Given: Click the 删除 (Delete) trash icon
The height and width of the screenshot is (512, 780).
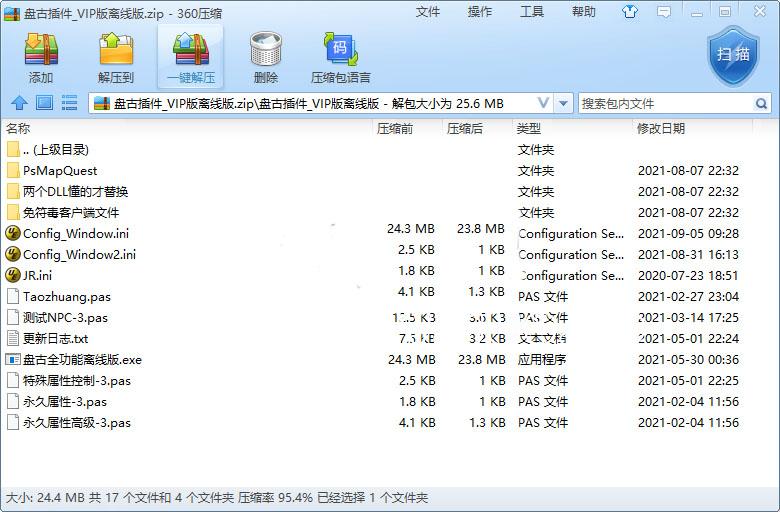Looking at the screenshot, I should 266,50.
